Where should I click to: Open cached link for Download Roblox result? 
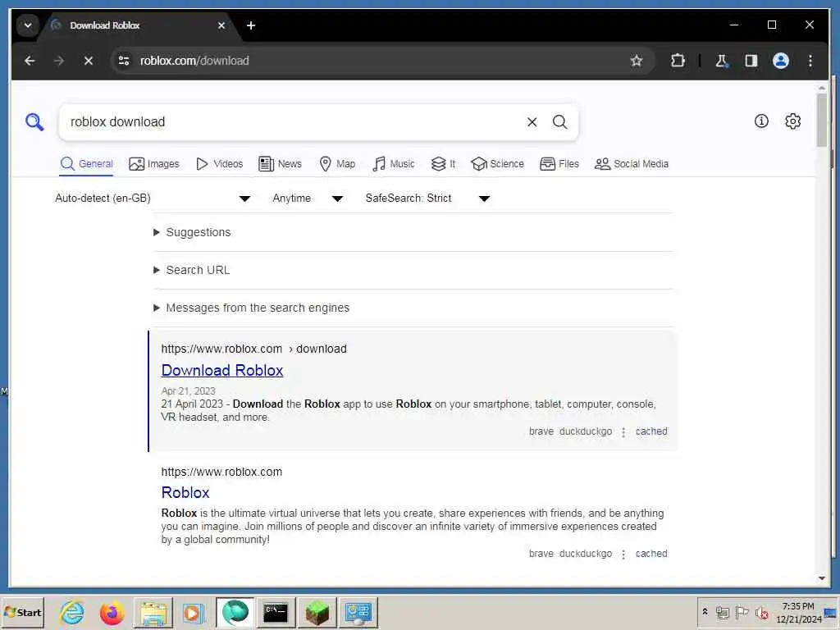tap(651, 431)
